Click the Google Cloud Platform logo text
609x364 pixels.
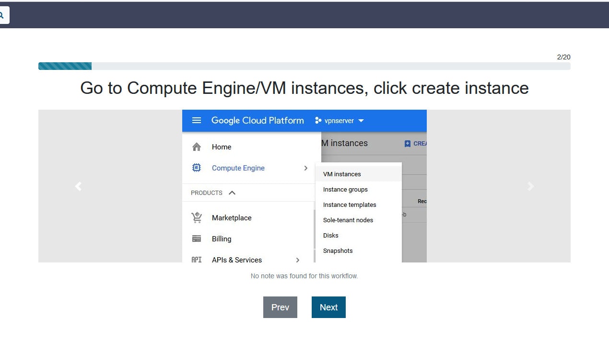point(258,121)
